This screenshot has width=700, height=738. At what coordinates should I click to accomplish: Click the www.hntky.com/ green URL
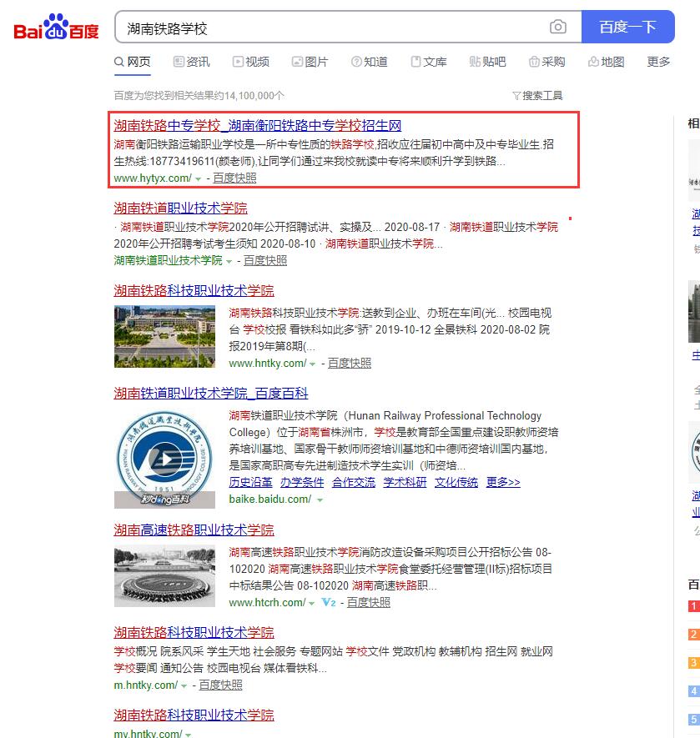click(268, 364)
